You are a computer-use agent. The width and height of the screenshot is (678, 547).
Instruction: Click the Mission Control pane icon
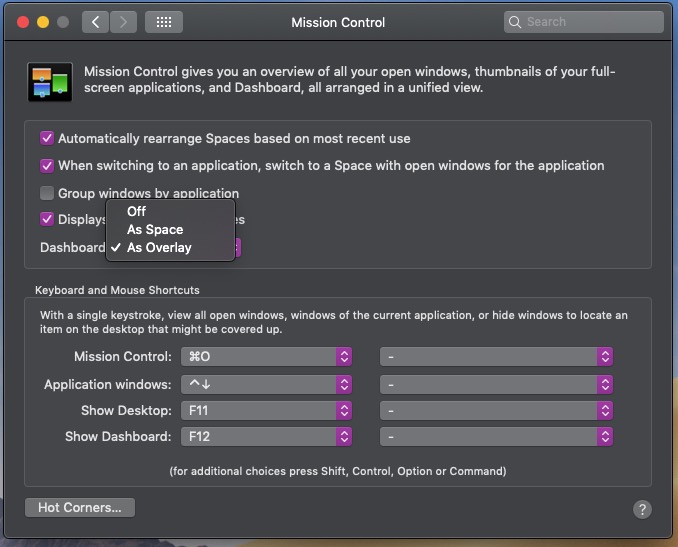tap(50, 82)
